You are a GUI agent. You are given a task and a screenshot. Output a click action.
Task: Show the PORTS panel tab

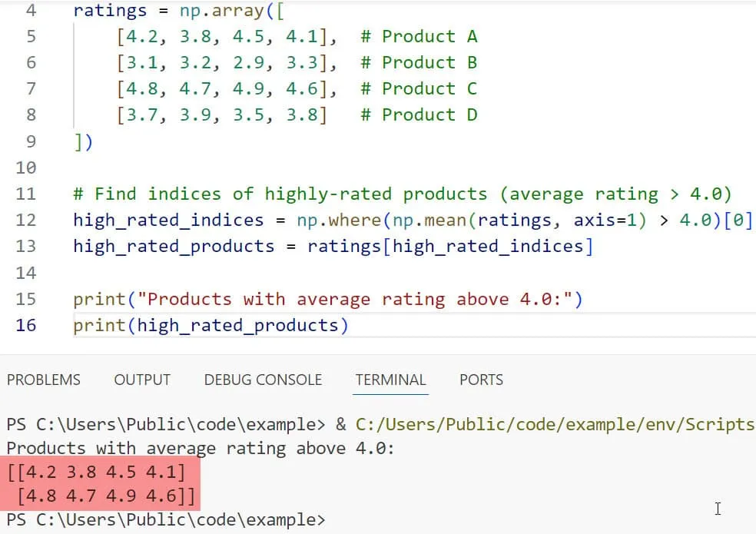tap(481, 380)
